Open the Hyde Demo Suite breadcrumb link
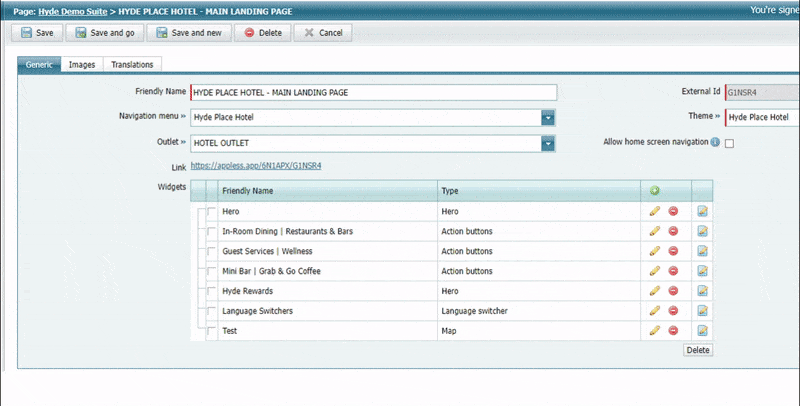 point(72,11)
